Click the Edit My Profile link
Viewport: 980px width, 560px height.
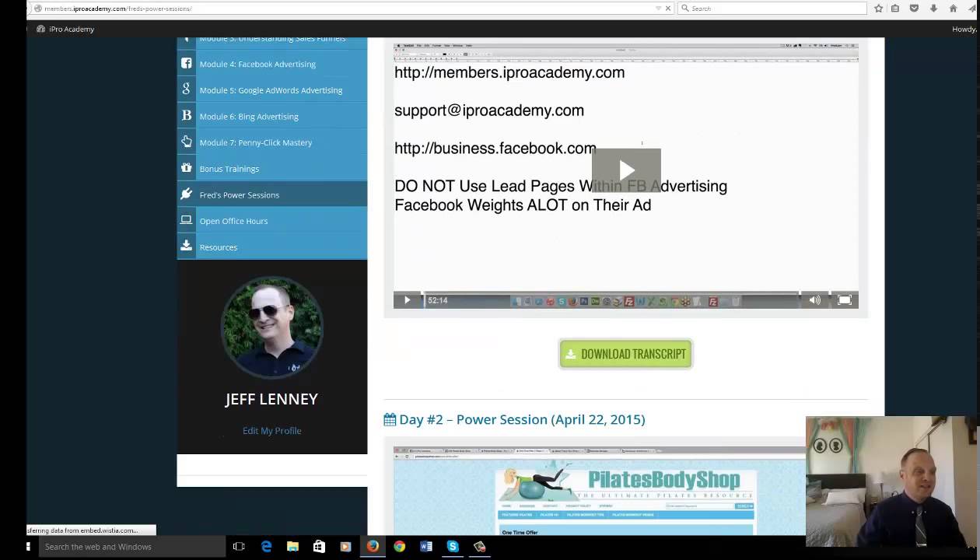[x=271, y=430]
